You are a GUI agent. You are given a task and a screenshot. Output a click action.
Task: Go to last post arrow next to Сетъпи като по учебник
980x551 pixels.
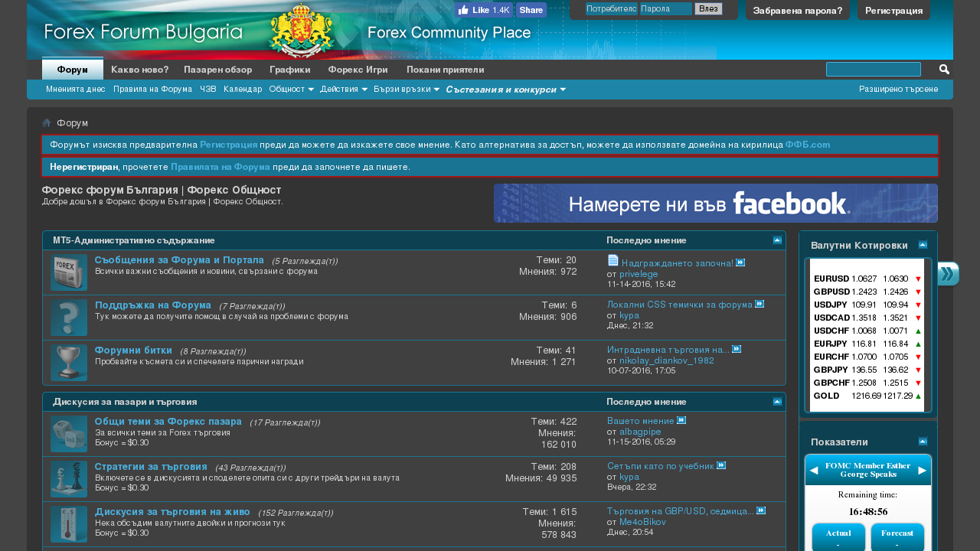(721, 465)
